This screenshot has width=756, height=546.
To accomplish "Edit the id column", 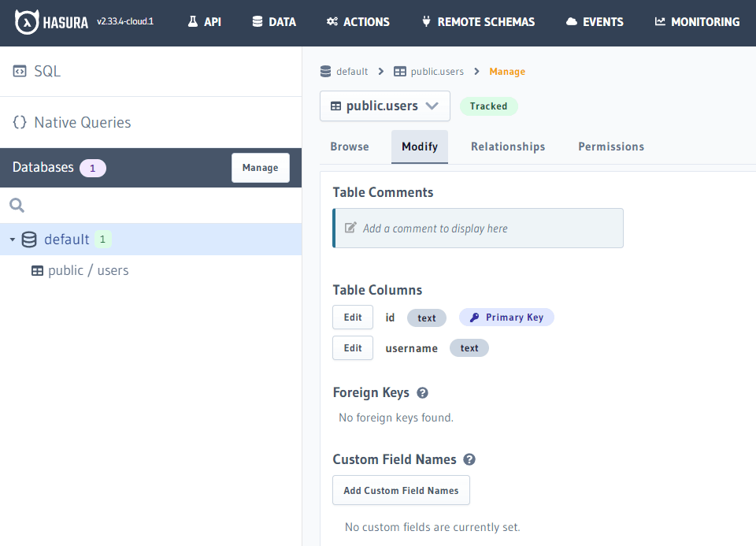I will click(x=353, y=318).
